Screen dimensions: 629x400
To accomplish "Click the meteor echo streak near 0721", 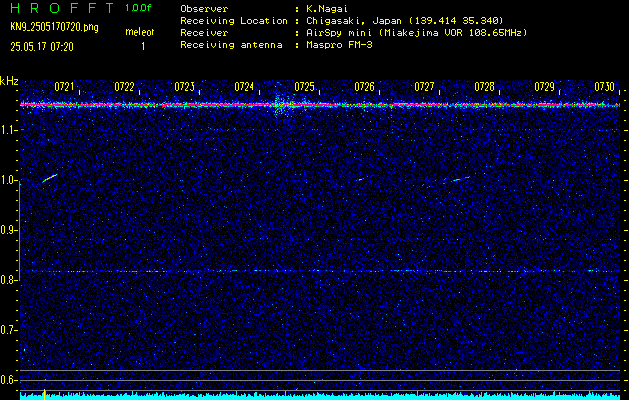I will pyautogui.click(x=50, y=178).
